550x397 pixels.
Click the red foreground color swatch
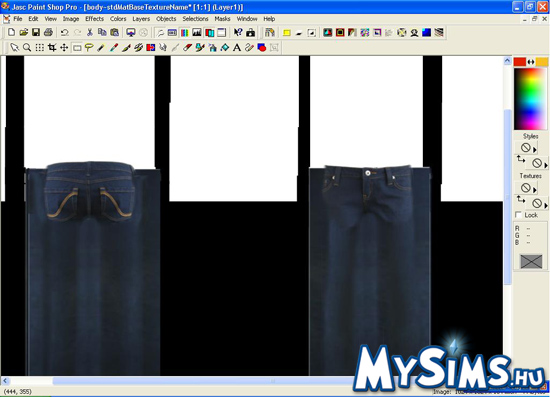520,62
